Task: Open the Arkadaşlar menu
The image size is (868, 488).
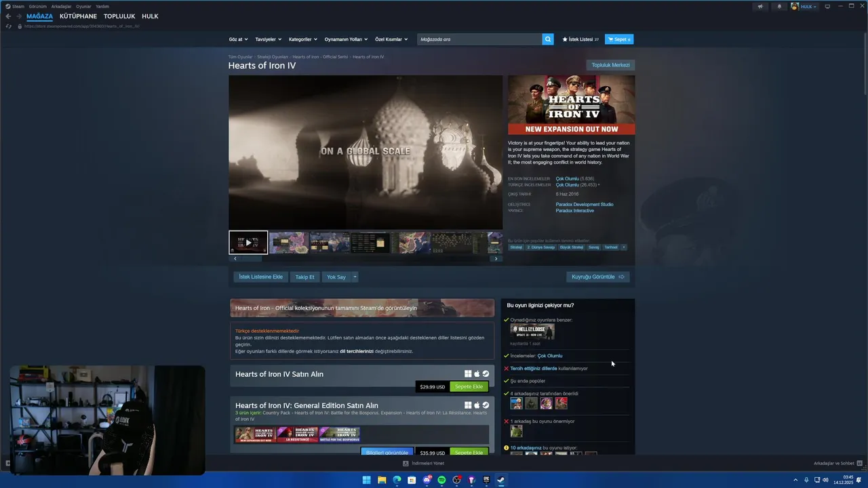Action: pyautogui.click(x=61, y=6)
